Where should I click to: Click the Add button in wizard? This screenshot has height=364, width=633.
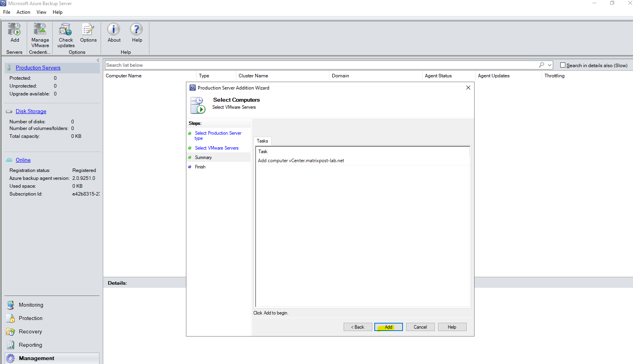(388, 327)
